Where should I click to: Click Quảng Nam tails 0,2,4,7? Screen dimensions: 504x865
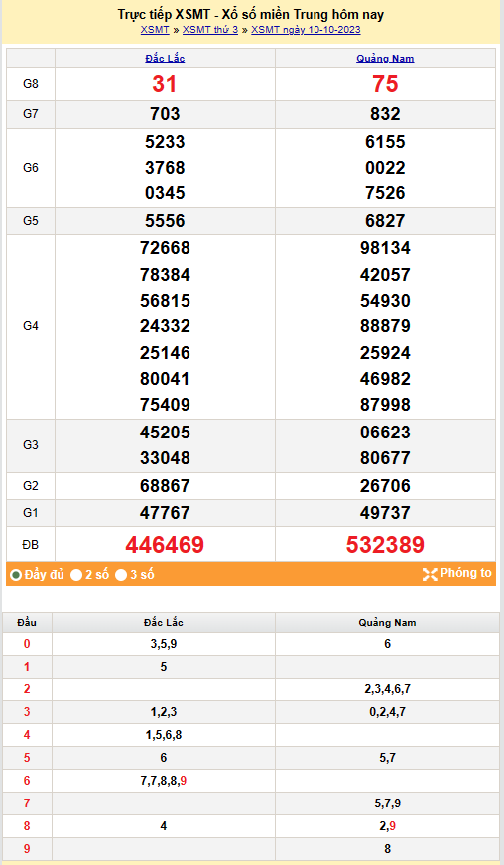click(x=387, y=712)
